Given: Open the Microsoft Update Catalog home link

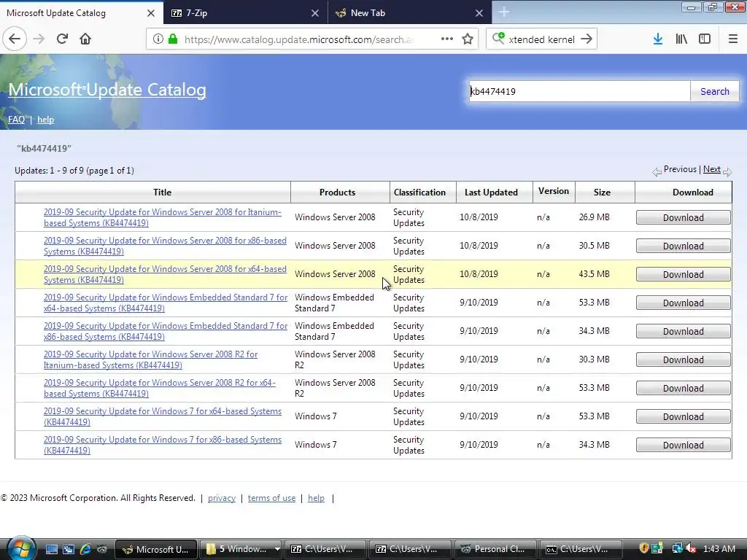Looking at the screenshot, I should (107, 90).
